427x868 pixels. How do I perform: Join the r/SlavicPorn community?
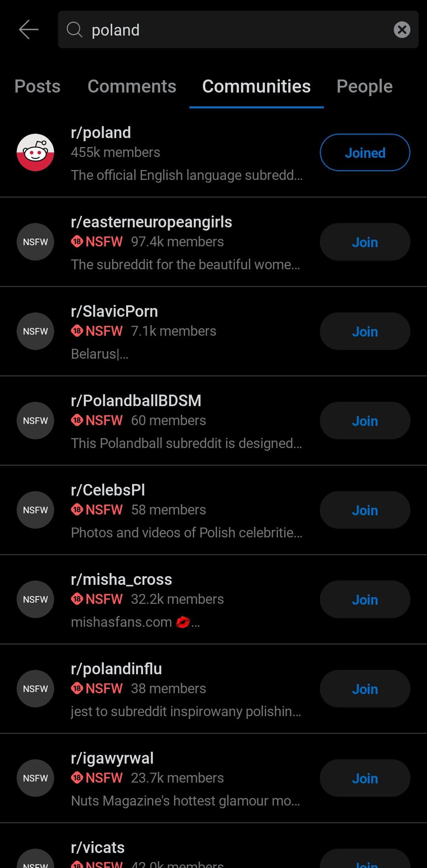[365, 331]
